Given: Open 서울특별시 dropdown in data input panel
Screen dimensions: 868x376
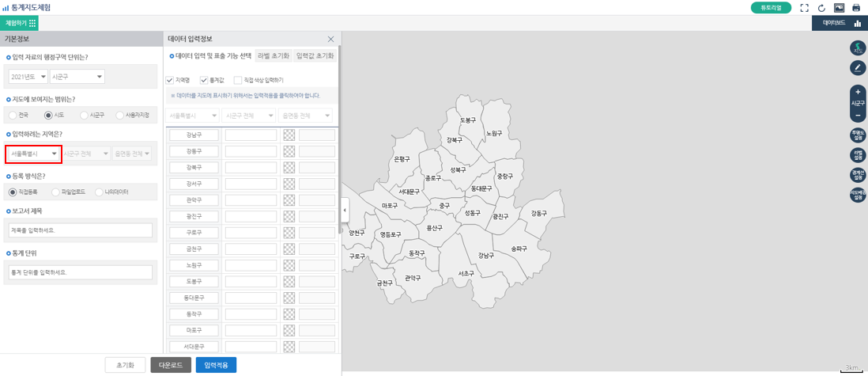Looking at the screenshot, I should 192,116.
